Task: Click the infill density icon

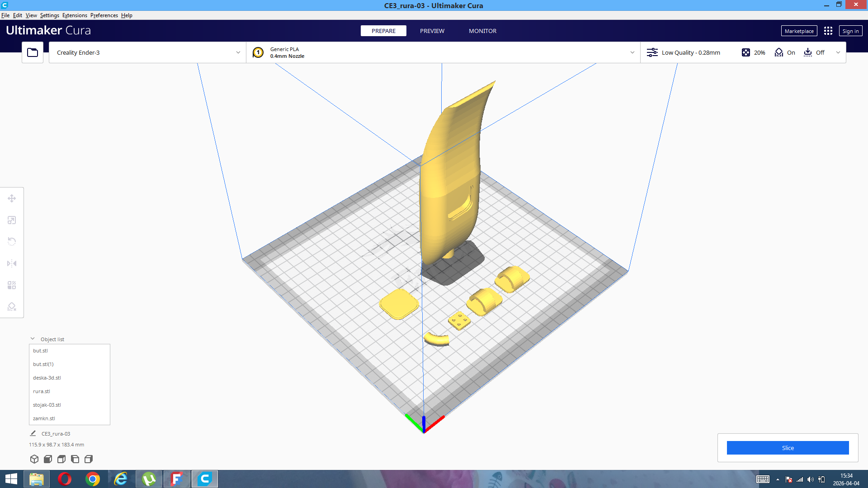Action: (746, 52)
